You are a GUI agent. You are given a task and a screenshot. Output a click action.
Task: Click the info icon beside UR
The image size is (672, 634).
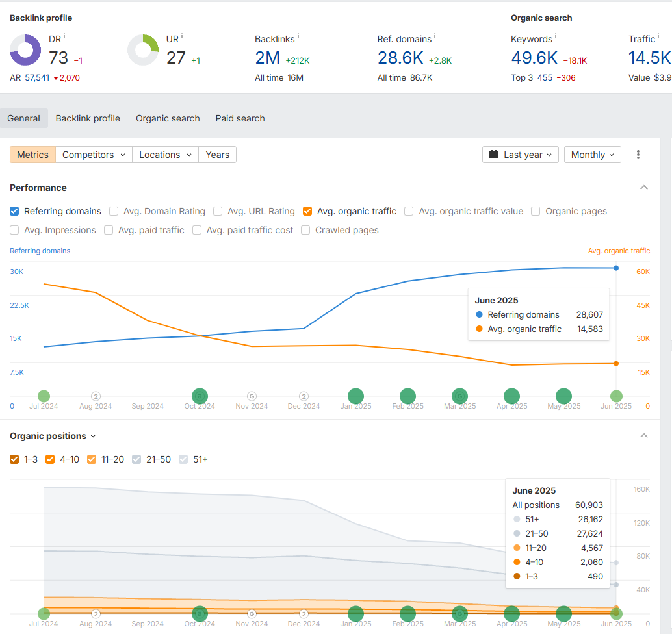[182, 37]
